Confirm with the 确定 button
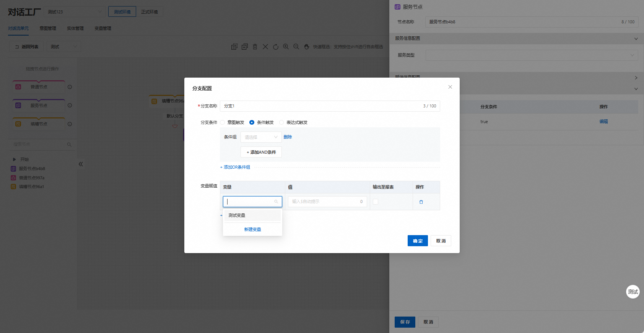This screenshot has height=333, width=644. click(x=418, y=241)
